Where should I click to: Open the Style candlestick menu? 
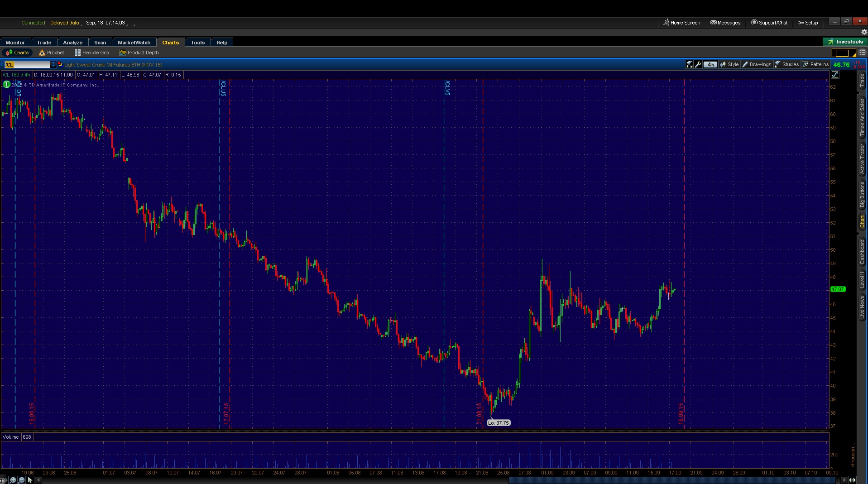coord(729,65)
